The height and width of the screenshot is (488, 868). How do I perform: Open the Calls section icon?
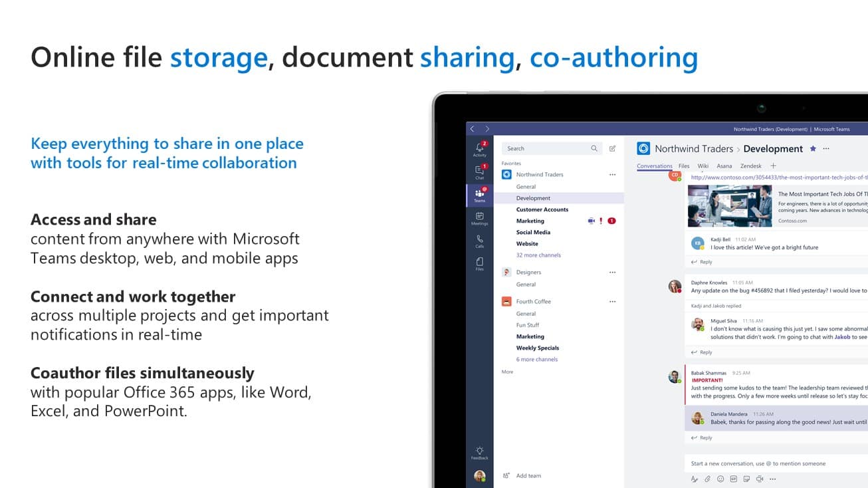click(x=479, y=241)
